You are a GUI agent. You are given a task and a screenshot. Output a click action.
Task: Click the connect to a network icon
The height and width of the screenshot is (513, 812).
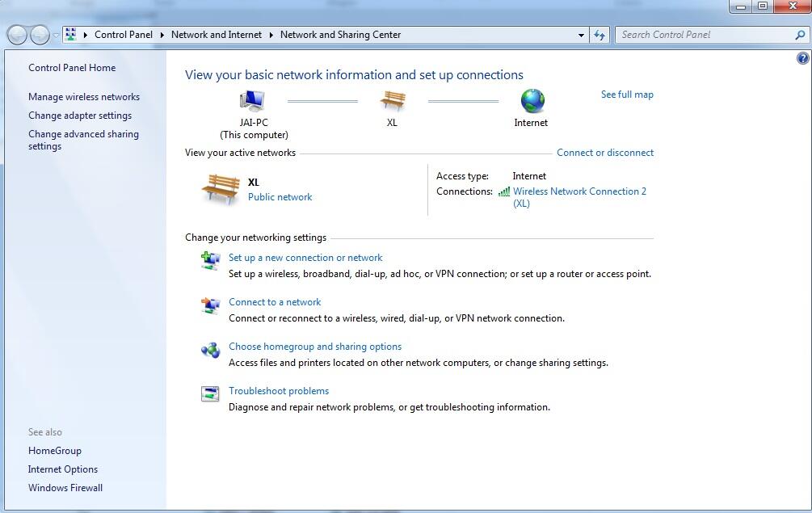(210, 305)
